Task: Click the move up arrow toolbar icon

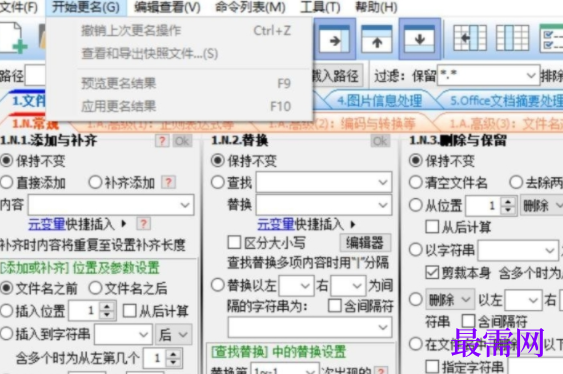Action: click(x=376, y=39)
